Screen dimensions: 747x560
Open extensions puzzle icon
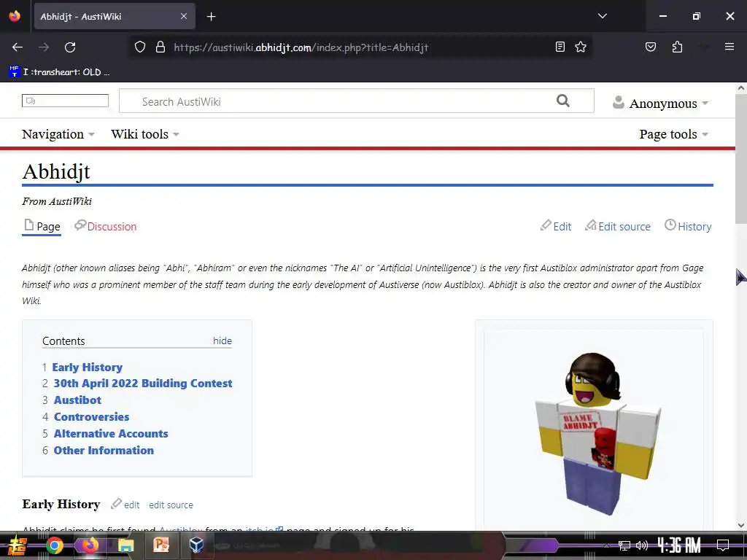pos(677,47)
